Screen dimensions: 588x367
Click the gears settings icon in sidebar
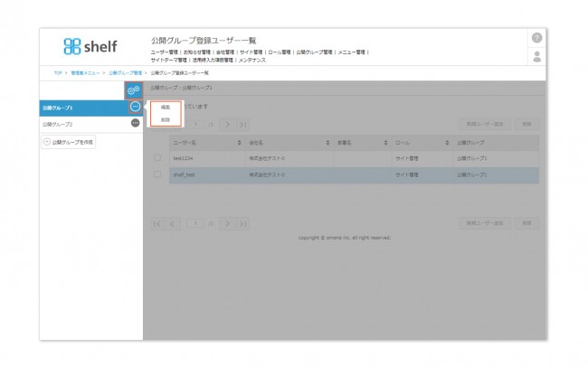pyautogui.click(x=134, y=90)
